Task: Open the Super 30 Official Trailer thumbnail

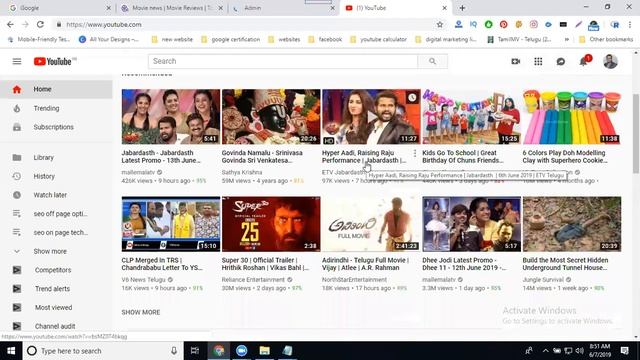Action: pyautogui.click(x=271, y=224)
